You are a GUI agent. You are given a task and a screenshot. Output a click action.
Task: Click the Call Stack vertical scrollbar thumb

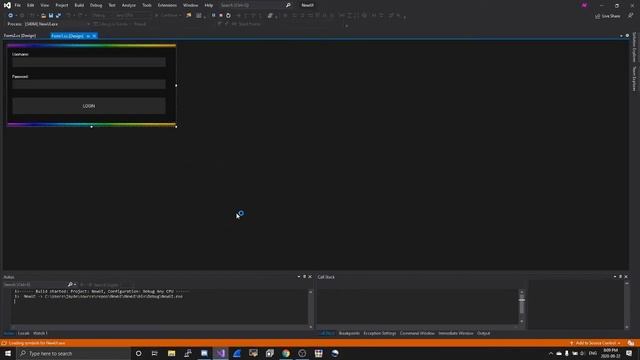pos(522,305)
